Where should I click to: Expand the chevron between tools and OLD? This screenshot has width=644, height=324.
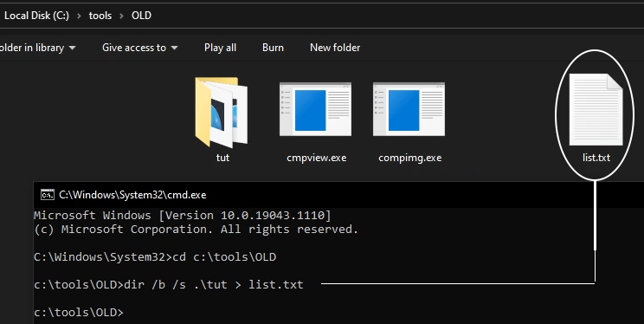pyautogui.click(x=121, y=16)
